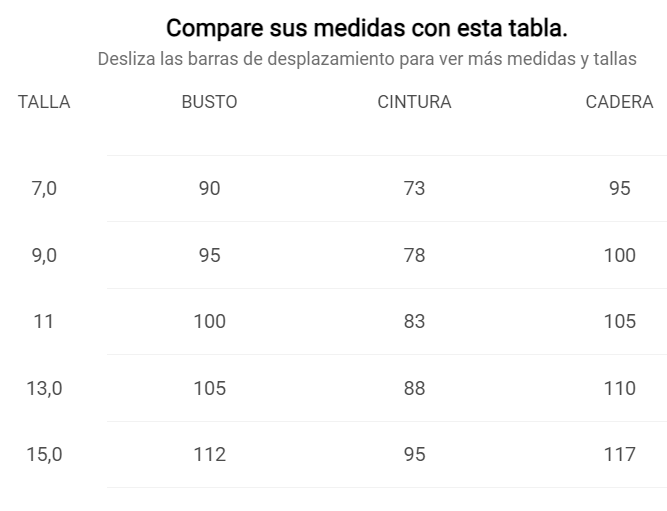Select the size 9,0 row label
The height and width of the screenshot is (511, 667).
[x=44, y=255]
